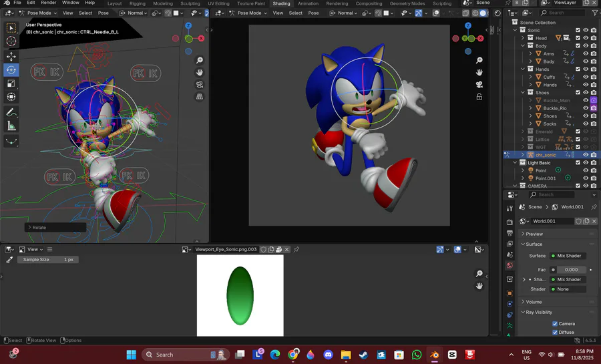Click the Cursor tool icon
The width and height of the screenshot is (601, 364).
pos(11,41)
